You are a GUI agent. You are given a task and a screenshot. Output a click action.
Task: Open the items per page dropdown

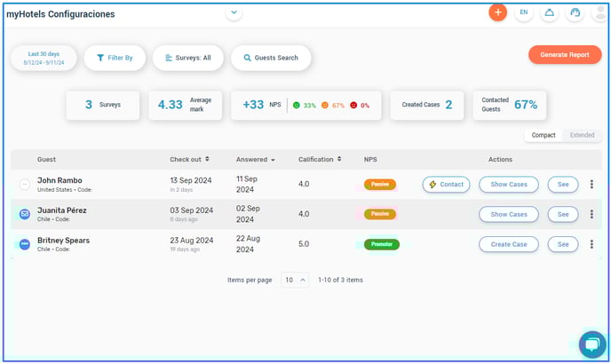click(295, 280)
